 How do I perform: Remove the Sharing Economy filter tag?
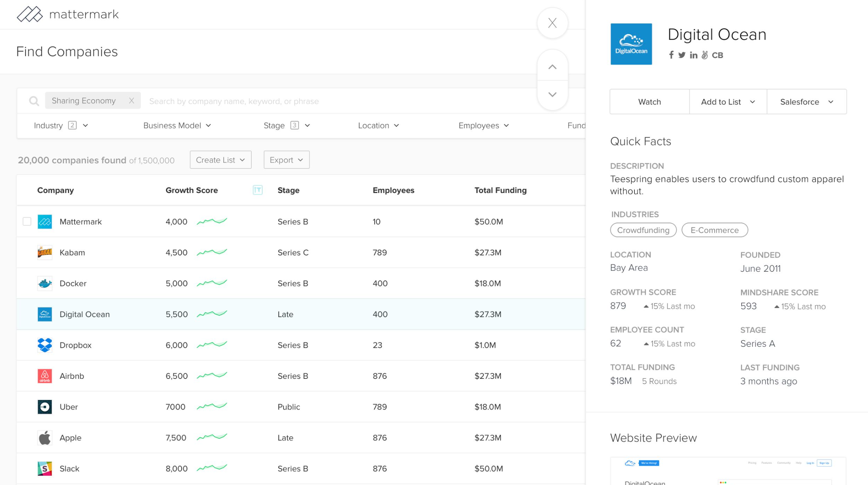click(x=131, y=101)
